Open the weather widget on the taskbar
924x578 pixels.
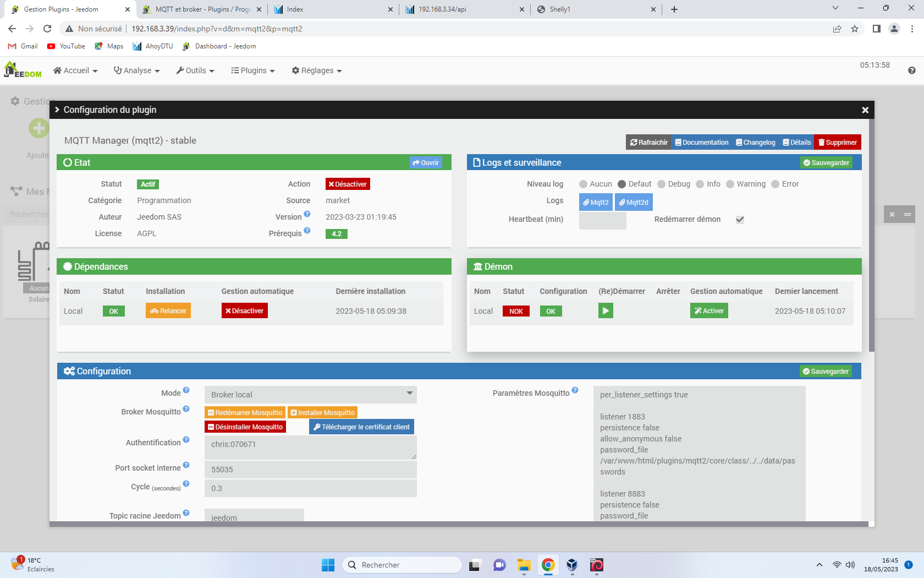[x=33, y=565]
